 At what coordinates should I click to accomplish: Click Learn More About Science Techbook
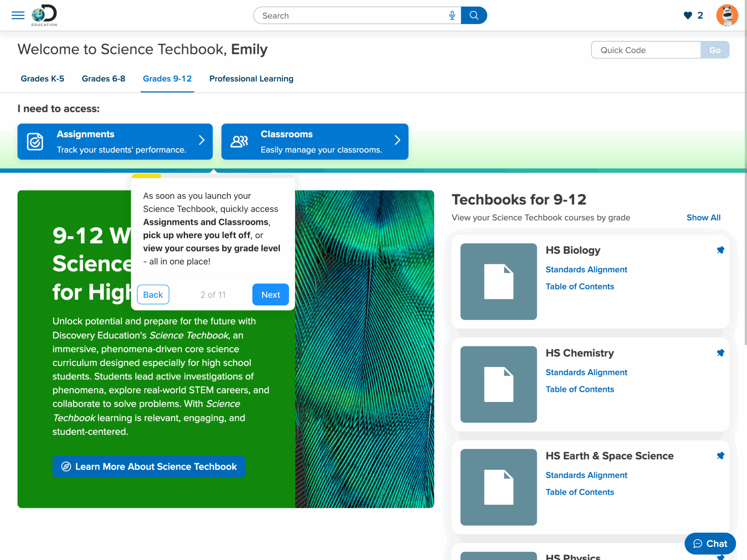pyautogui.click(x=149, y=466)
